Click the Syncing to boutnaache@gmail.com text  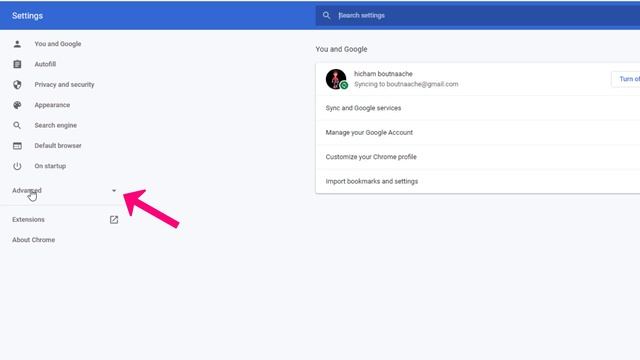(x=406, y=84)
